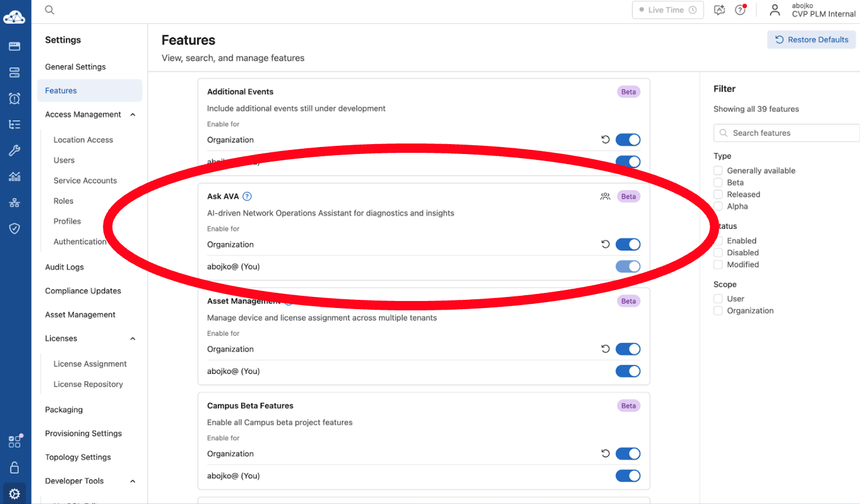Check the Beta type filter checkbox
Viewport: 860px width, 504px height.
718,183
